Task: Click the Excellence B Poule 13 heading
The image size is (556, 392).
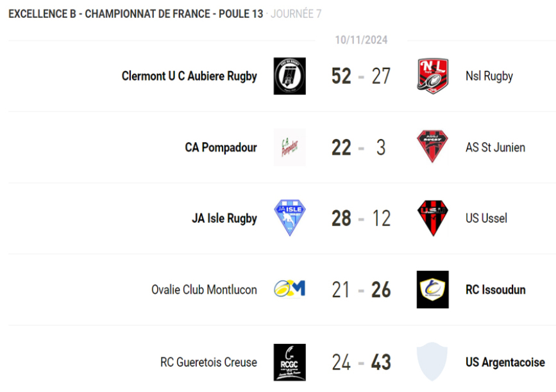Action: (x=135, y=13)
